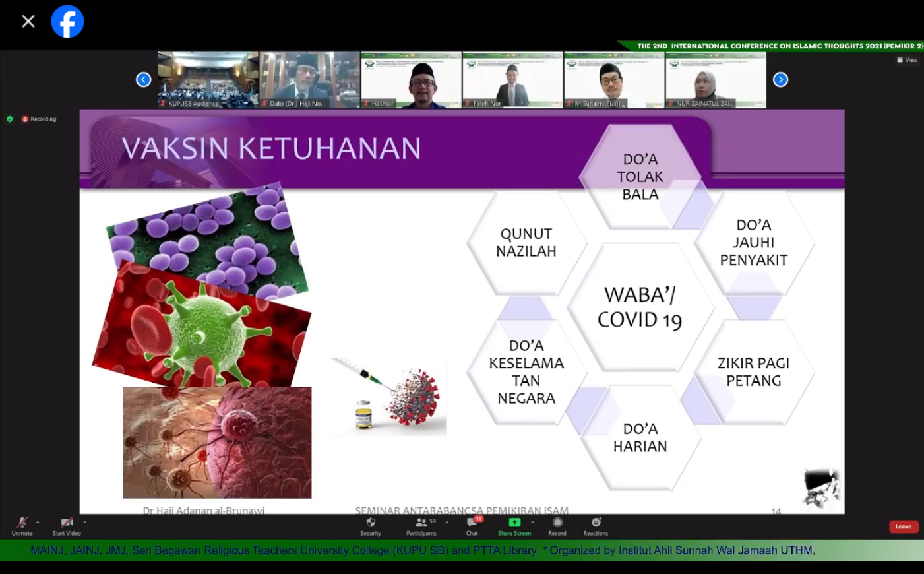Close the Facebook video viewer
The width and height of the screenshot is (924, 574).
point(28,22)
